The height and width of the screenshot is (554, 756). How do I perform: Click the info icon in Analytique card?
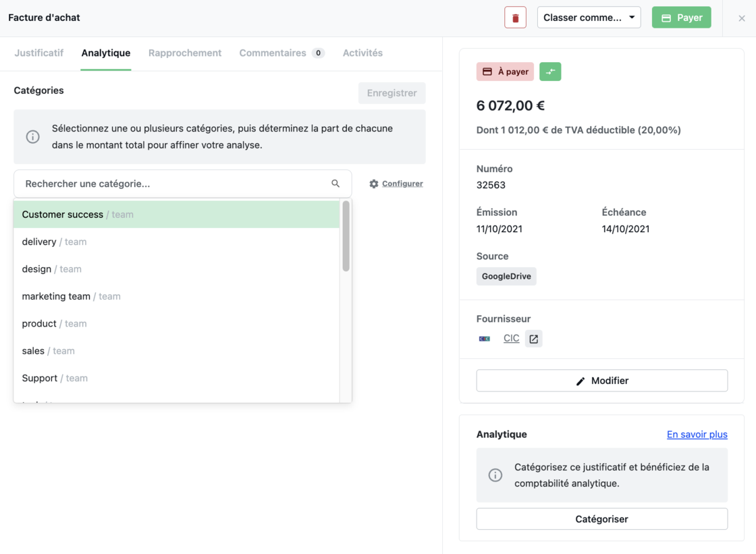click(x=495, y=476)
